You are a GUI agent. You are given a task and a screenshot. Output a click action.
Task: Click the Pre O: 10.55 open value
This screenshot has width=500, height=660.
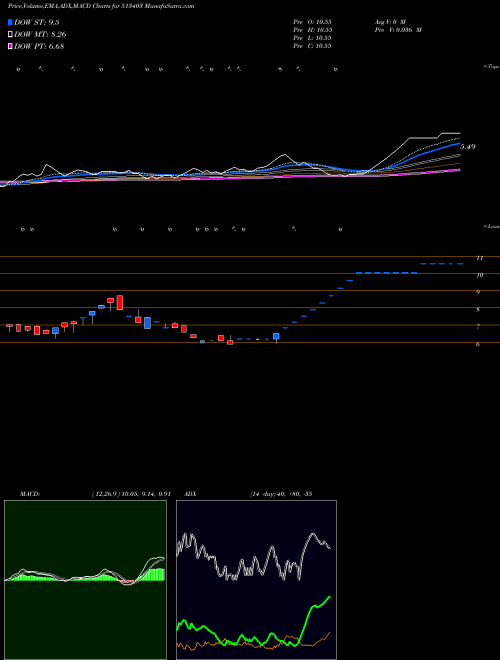(313, 21)
